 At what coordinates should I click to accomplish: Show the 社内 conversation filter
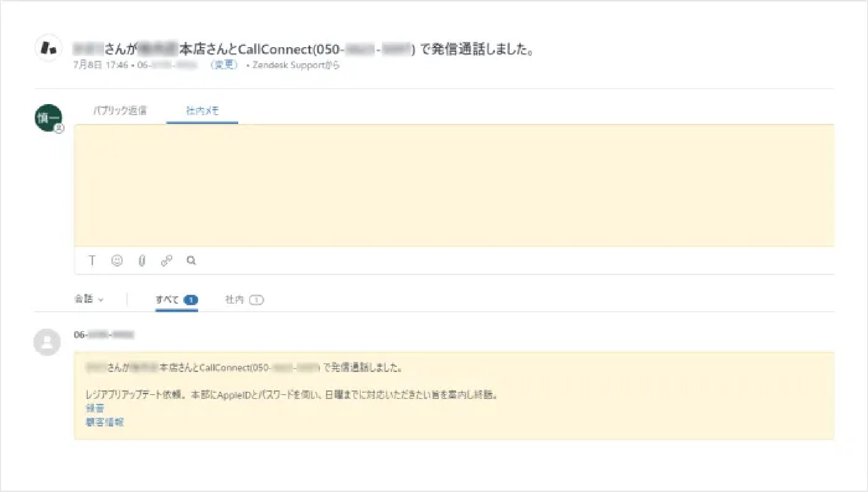244,300
